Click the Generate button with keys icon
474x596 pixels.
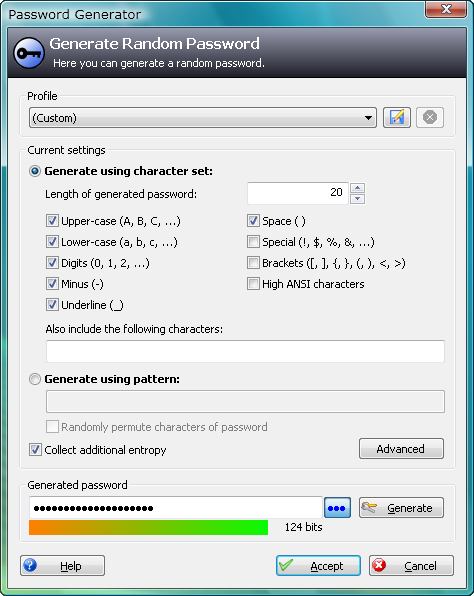click(401, 507)
